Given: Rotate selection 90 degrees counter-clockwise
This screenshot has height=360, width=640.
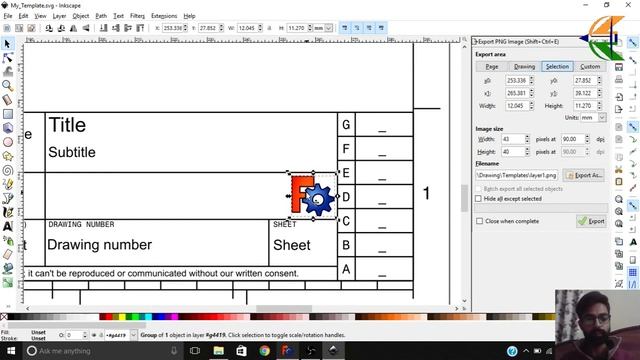Looking at the screenshot, I should tap(49, 28).
